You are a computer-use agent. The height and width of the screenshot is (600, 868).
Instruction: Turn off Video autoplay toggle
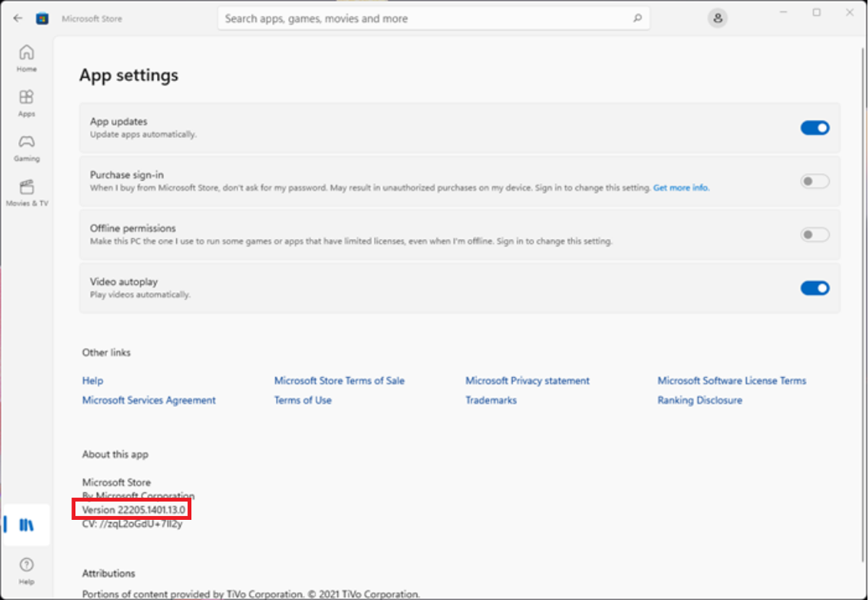(x=814, y=288)
